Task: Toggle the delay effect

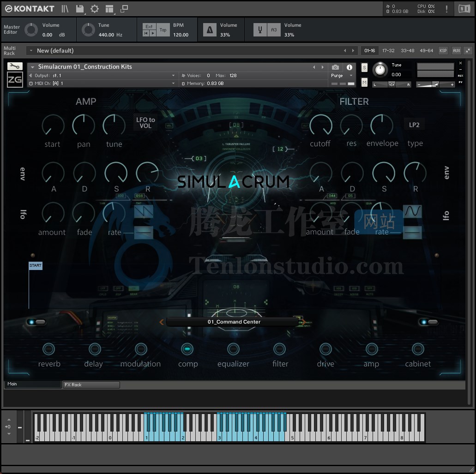Action: coord(95,349)
